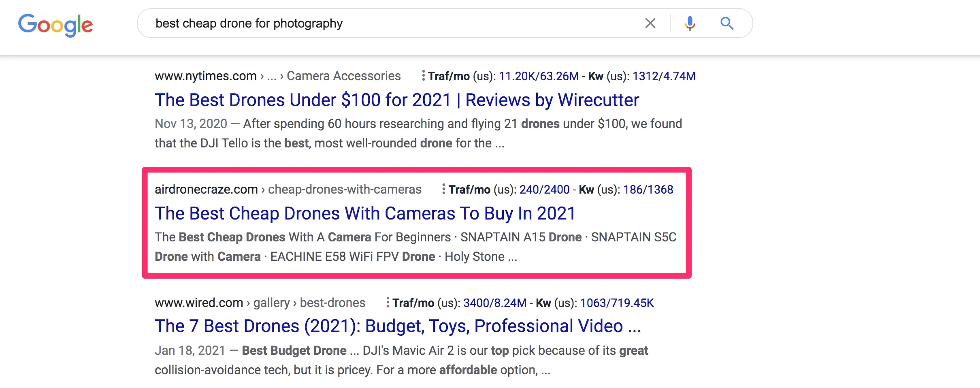
Task: Click airdronecraze domain traffic value 2400
Action: (x=556, y=190)
